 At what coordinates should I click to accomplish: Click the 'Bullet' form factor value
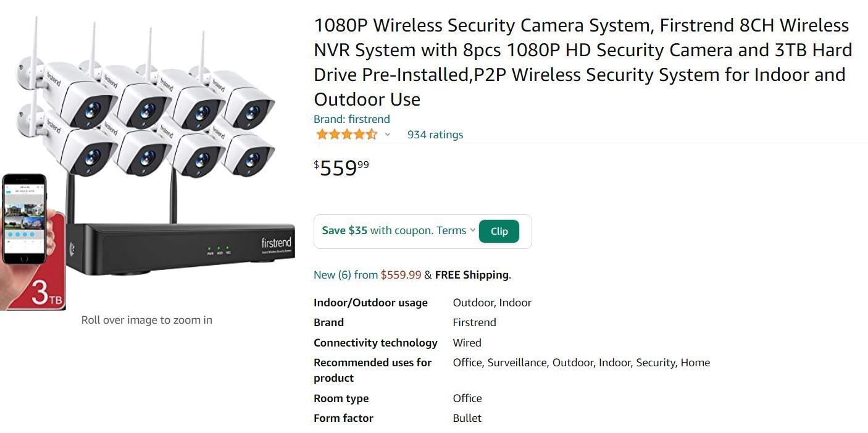click(x=467, y=418)
